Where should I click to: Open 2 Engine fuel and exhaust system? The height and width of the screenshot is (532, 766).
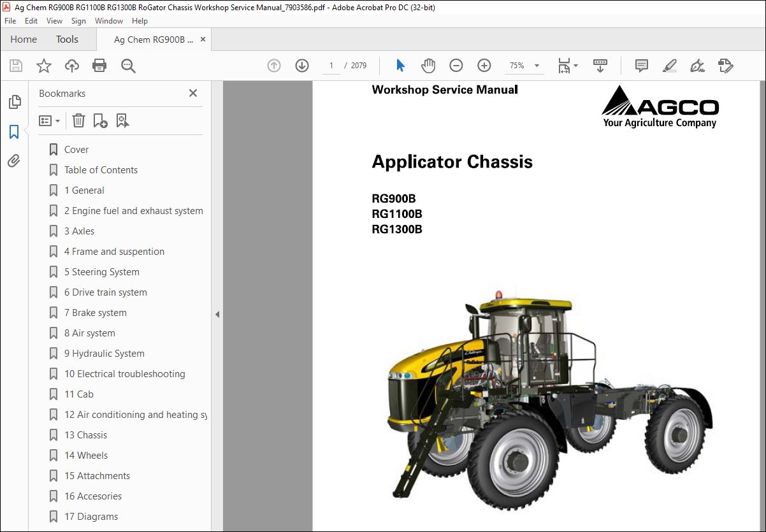(x=133, y=211)
